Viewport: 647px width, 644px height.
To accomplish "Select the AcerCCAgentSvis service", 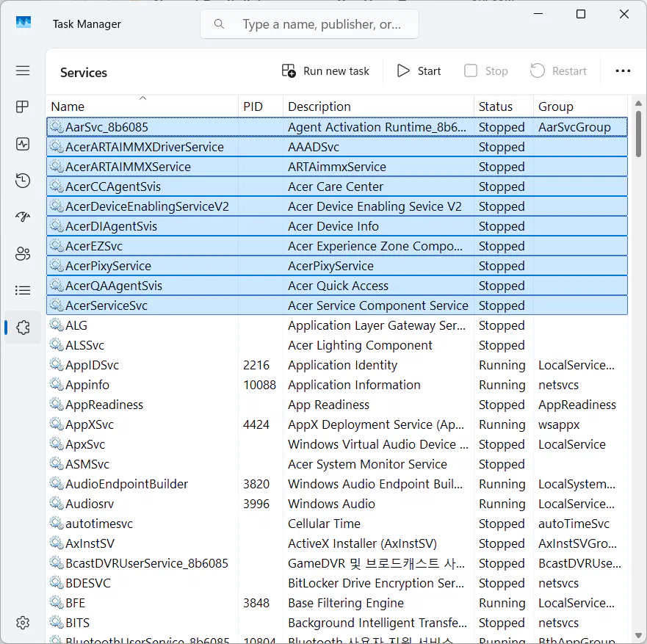I will (x=337, y=187).
